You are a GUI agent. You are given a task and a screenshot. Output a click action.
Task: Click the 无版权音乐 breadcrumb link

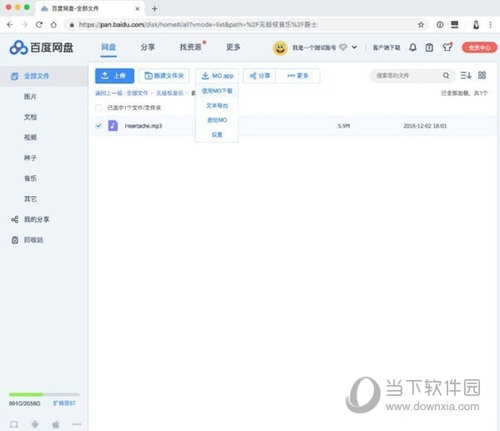coord(170,93)
